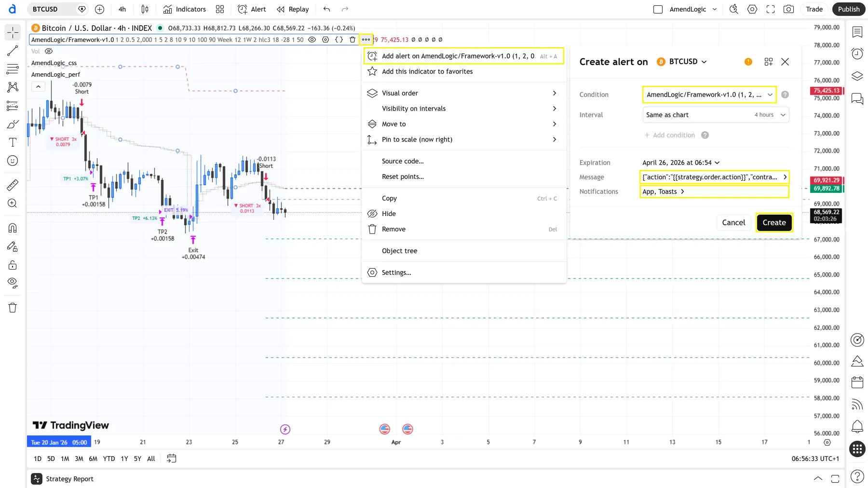Viewport: 868px width, 488px height.
Task: Open the indicator templates grid icon
Action: [x=220, y=9]
